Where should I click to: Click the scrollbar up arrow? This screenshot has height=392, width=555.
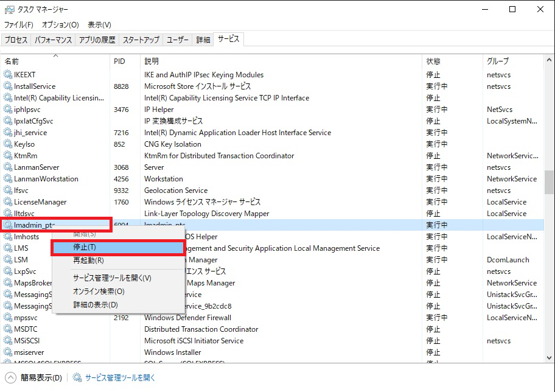549,60
